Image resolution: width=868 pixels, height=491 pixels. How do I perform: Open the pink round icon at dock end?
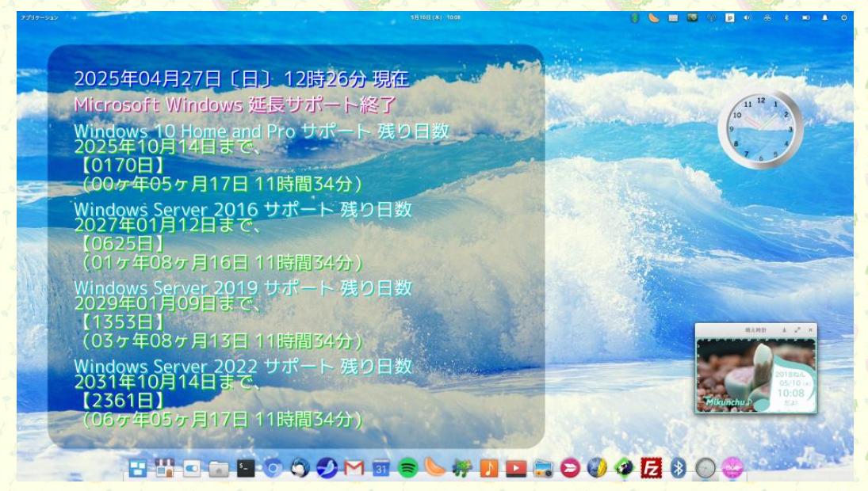[x=732, y=468]
